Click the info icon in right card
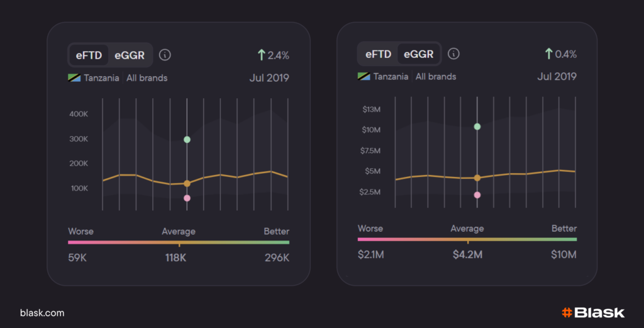 (x=453, y=54)
